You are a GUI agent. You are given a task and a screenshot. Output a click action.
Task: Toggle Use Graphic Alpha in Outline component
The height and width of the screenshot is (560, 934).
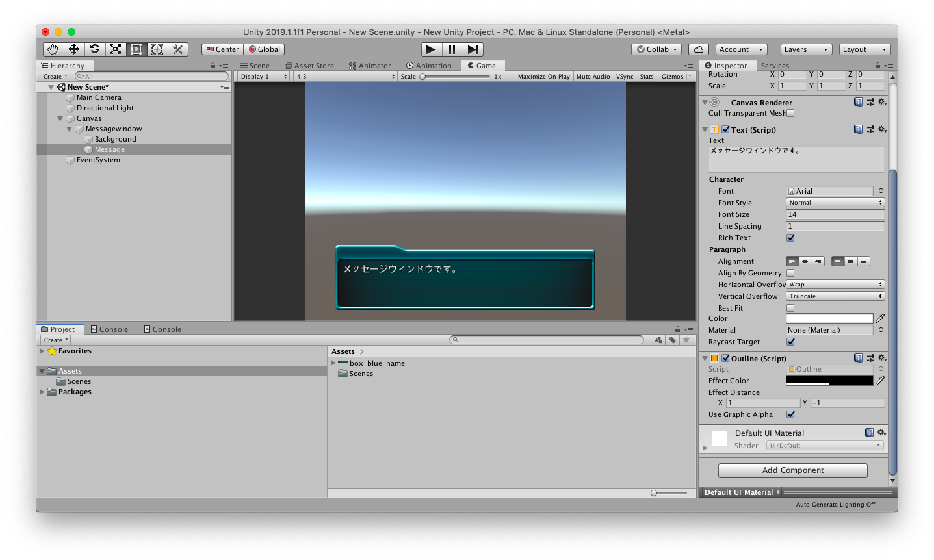click(x=790, y=414)
